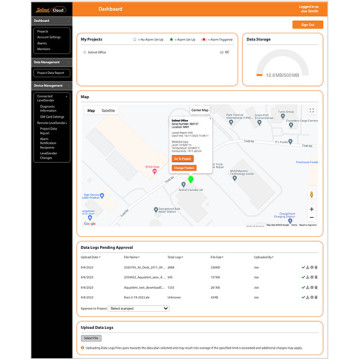
Task: Zoom in on the map
Action: (312, 209)
